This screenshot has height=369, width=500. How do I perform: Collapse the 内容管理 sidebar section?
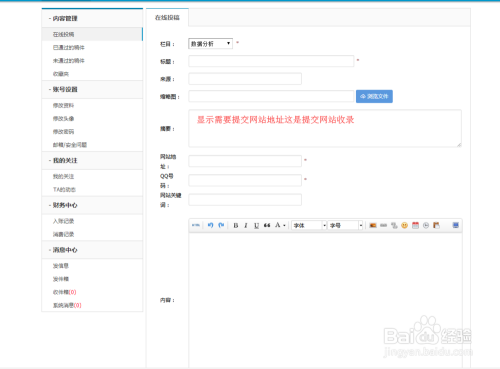pos(92,18)
